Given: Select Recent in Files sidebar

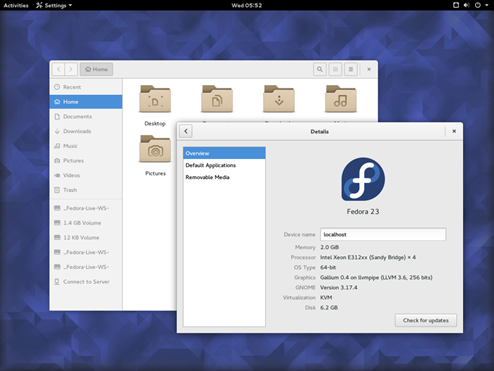Looking at the screenshot, I should coord(86,87).
